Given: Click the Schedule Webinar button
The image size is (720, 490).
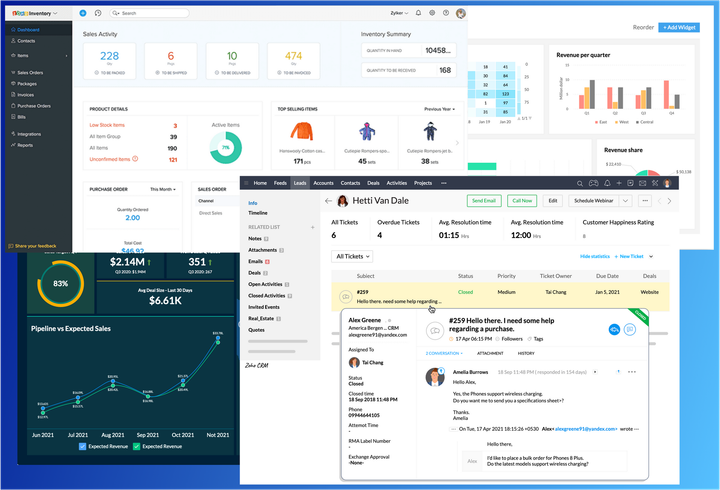Looking at the screenshot, I should tap(594, 201).
